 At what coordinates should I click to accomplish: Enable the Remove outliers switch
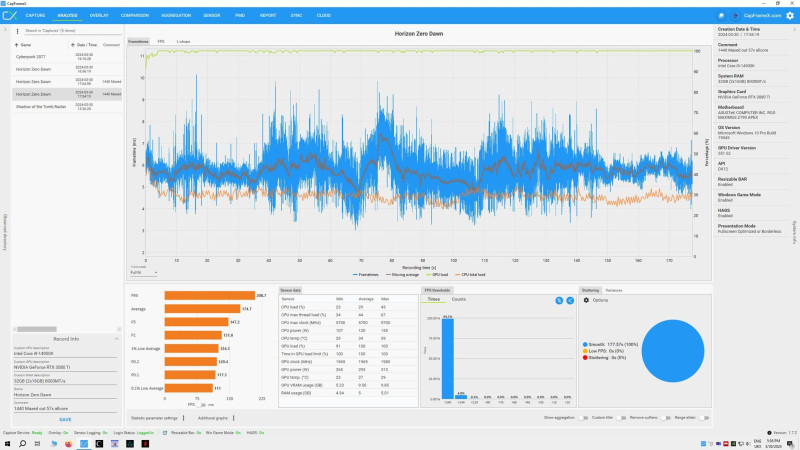(x=666, y=417)
